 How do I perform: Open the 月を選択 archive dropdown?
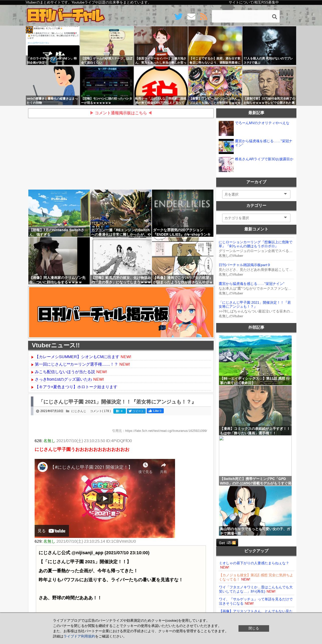tap(256, 194)
